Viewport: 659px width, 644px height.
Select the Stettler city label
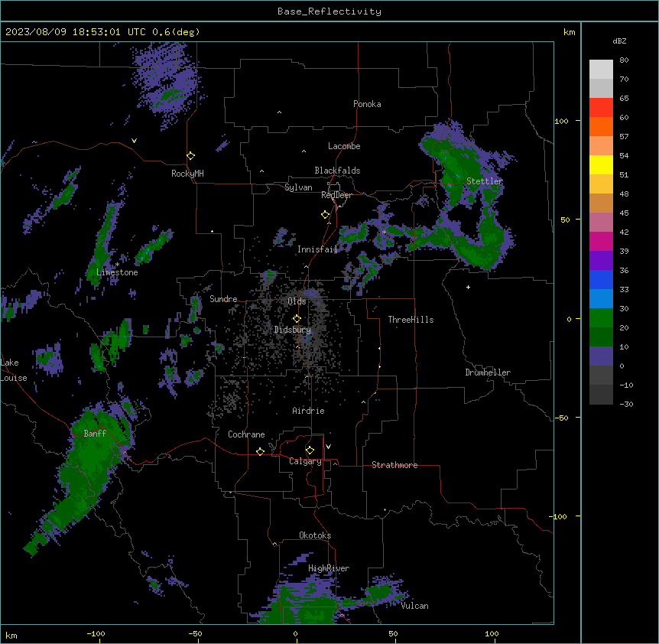[485, 181]
